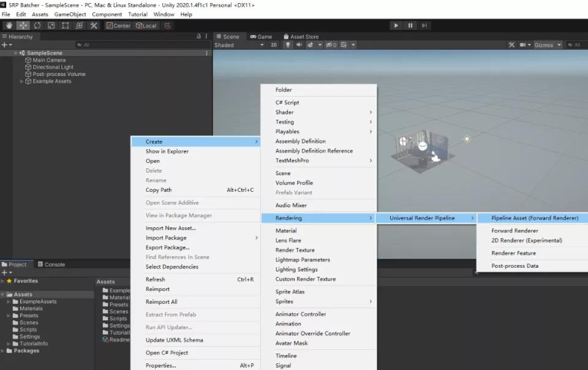Screen dimensions: 588x370
Task: Switch to the Asset Store tab
Action: tap(301, 37)
